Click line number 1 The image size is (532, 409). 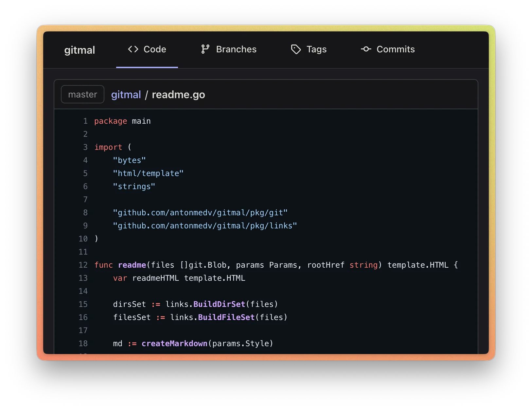coord(85,121)
